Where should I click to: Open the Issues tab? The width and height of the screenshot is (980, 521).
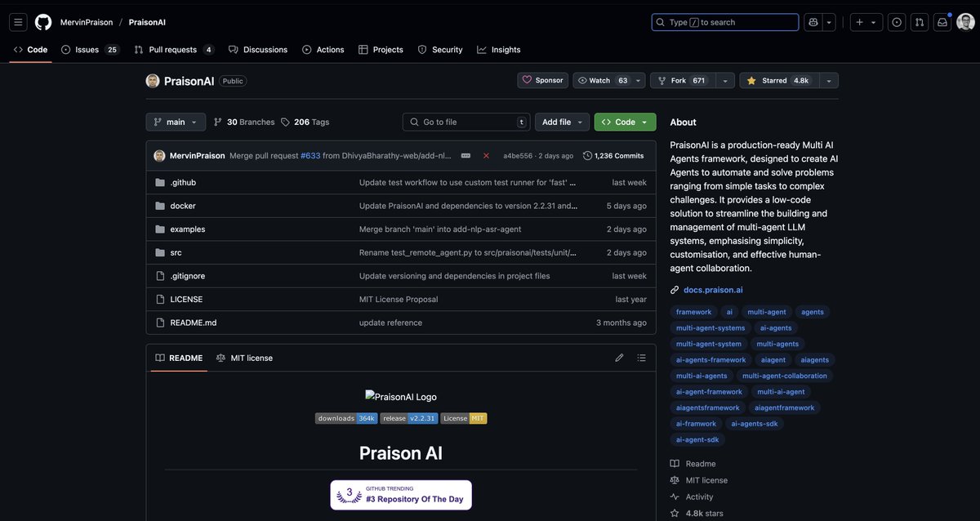tap(90, 50)
